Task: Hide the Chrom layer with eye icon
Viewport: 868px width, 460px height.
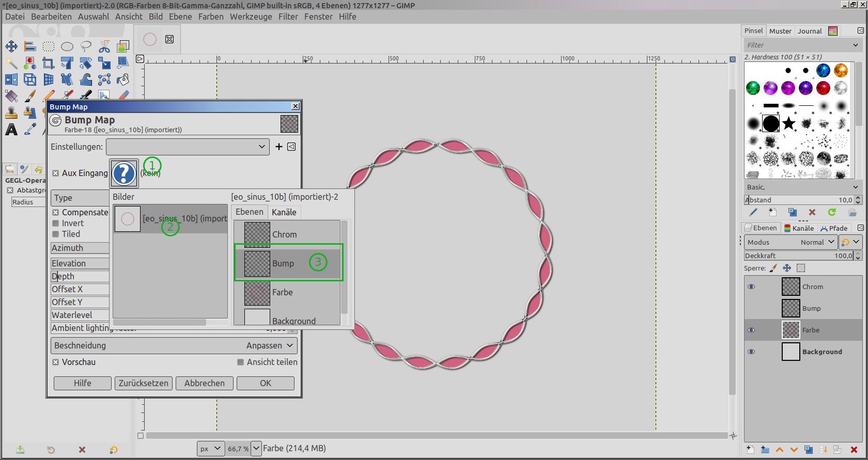Action: tap(751, 287)
